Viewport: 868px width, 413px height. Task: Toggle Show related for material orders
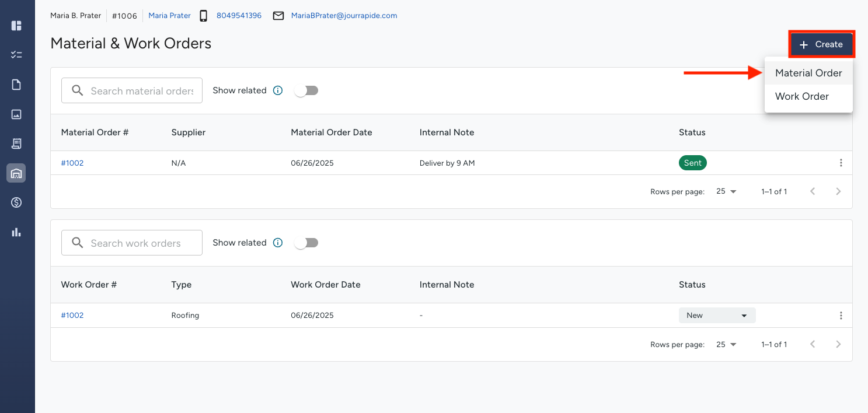point(306,90)
